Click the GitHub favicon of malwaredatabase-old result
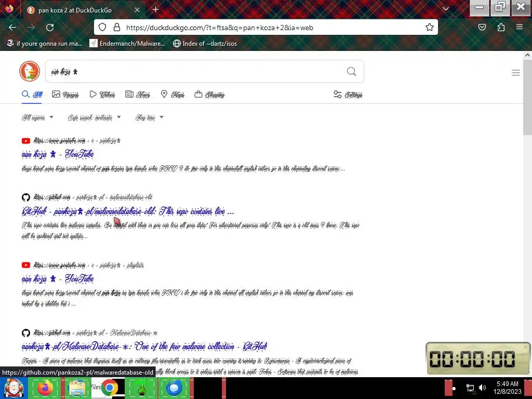 point(26,197)
